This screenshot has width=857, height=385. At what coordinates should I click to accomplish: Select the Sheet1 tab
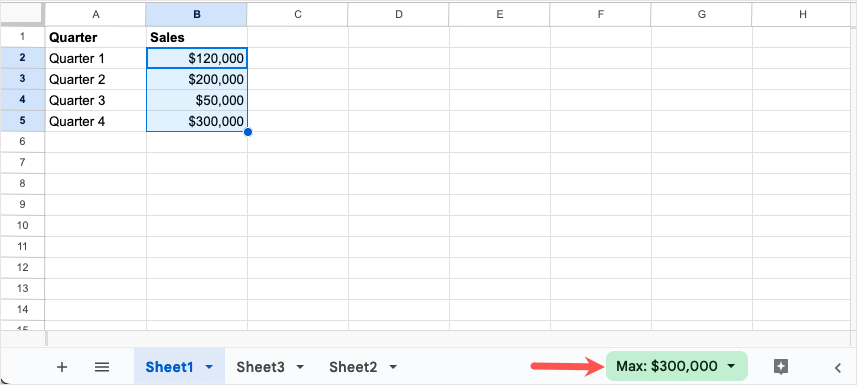click(x=169, y=367)
